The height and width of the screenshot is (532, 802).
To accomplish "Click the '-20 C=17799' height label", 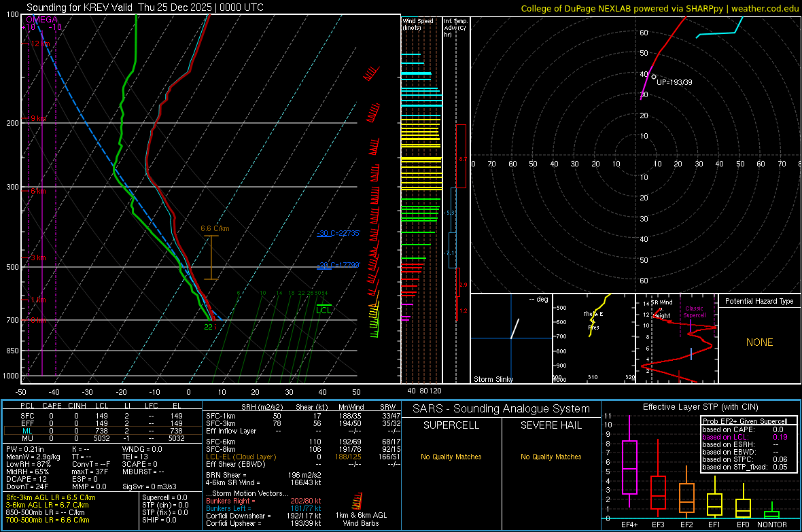I will point(338,265).
